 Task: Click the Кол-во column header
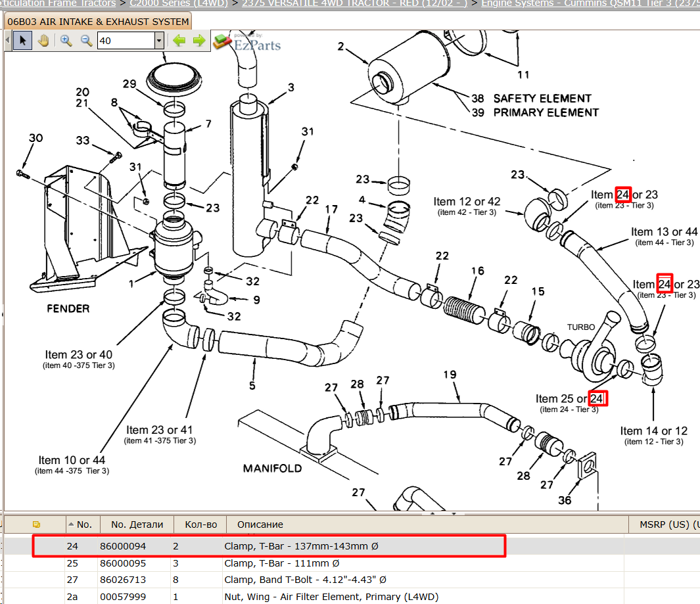(x=201, y=524)
